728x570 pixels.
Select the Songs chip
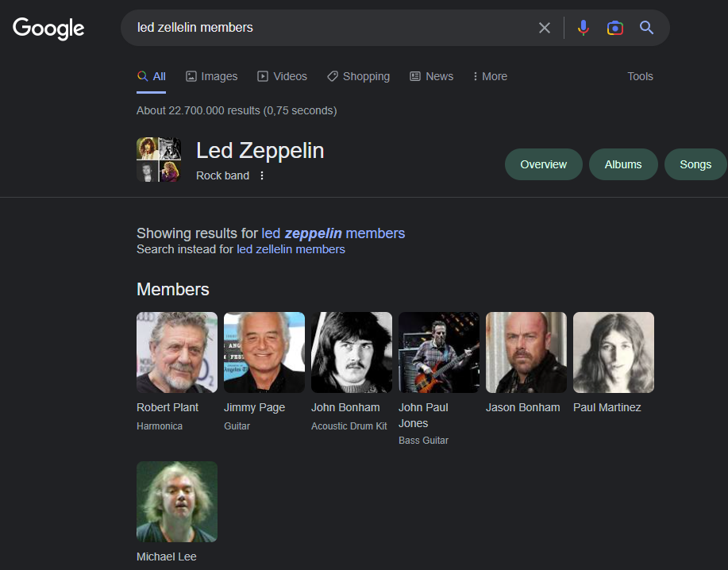click(695, 164)
